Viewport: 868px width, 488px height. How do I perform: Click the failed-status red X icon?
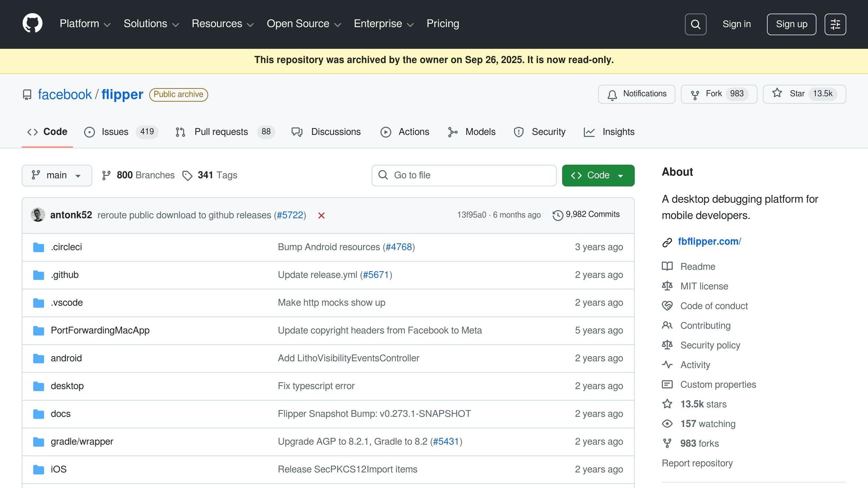coord(321,216)
